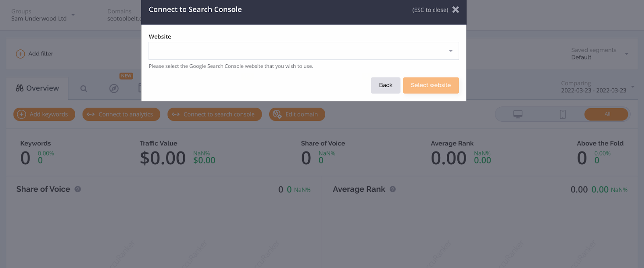
Task: Click the Select website button
Action: pyautogui.click(x=431, y=85)
